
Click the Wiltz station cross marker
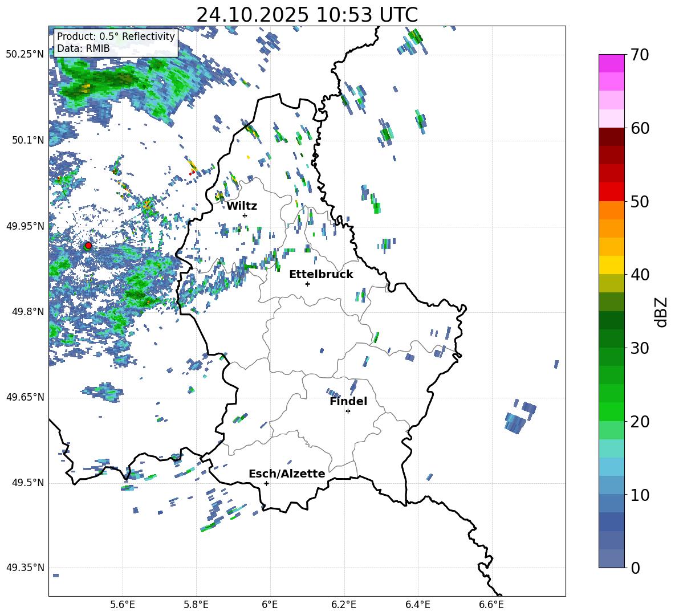coord(245,215)
